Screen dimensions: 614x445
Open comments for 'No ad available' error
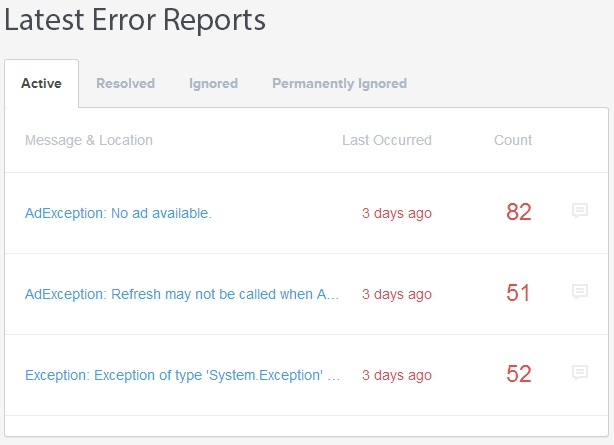(580, 211)
